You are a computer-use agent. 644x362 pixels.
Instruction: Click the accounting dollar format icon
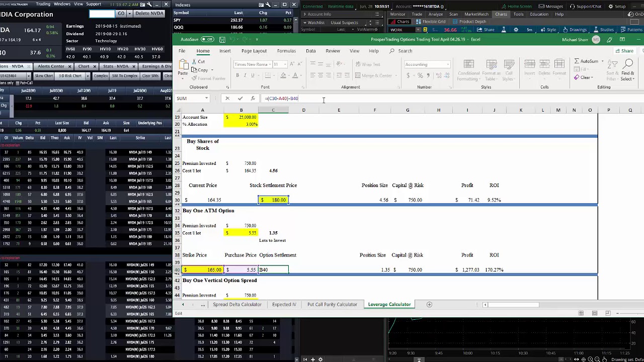(409, 75)
